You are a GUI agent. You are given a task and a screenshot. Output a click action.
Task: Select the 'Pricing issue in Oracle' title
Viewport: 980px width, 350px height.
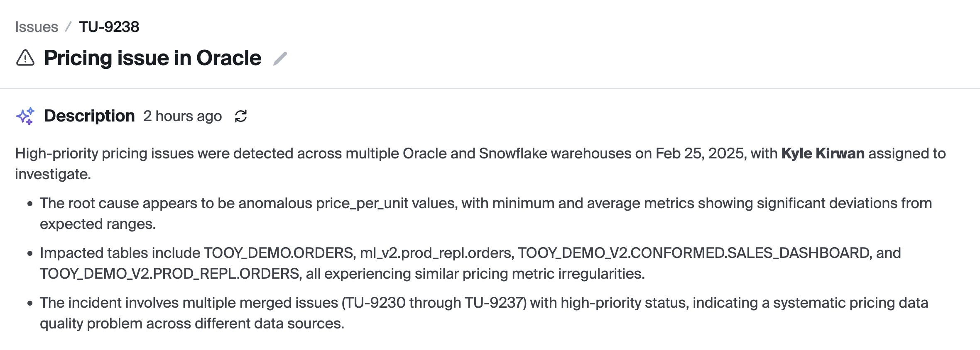tap(153, 58)
